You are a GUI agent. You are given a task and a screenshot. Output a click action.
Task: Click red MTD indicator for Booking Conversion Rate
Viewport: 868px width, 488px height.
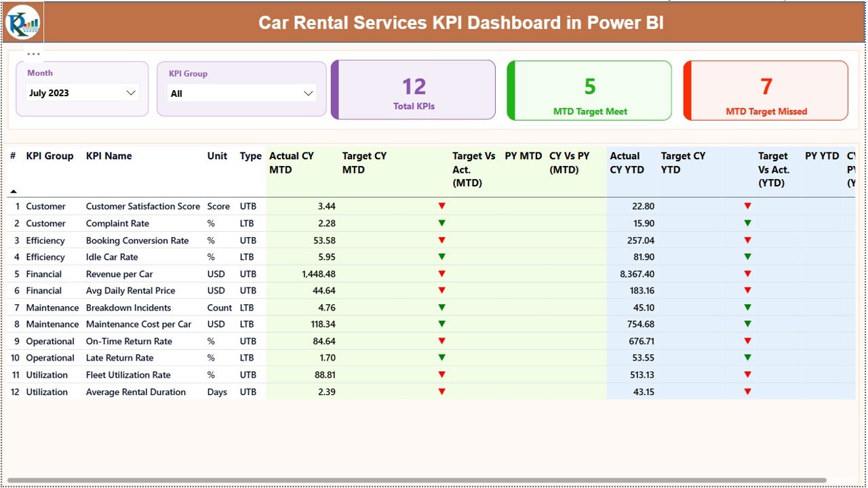(441, 240)
